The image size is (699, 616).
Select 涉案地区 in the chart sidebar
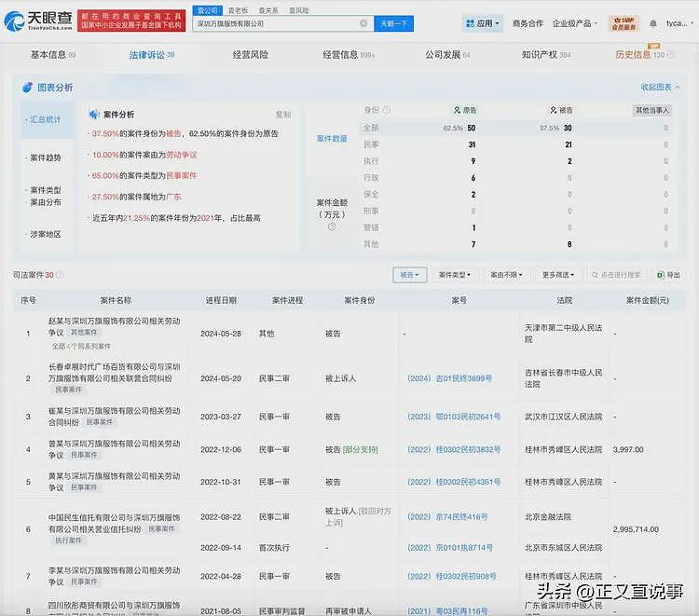coord(45,234)
